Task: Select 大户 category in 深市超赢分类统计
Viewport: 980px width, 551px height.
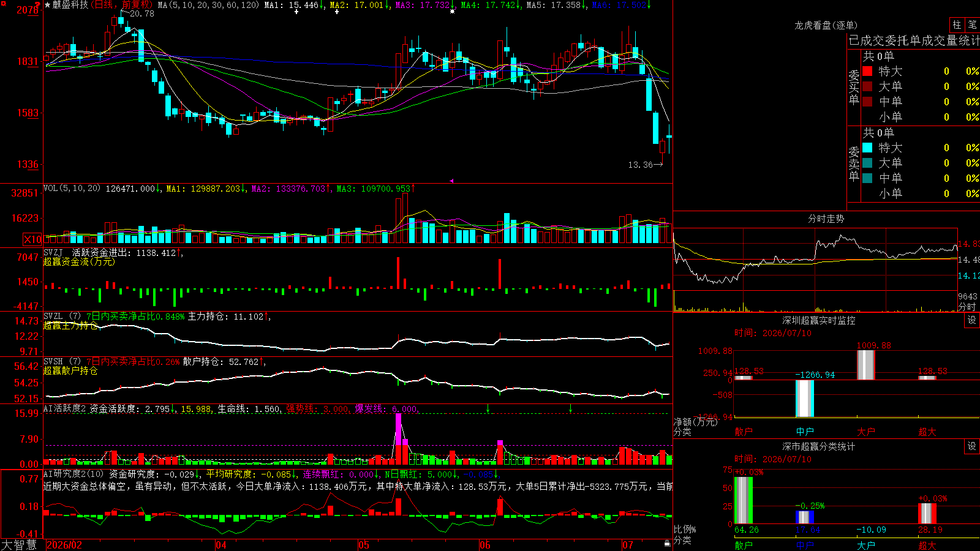Action: [x=866, y=545]
